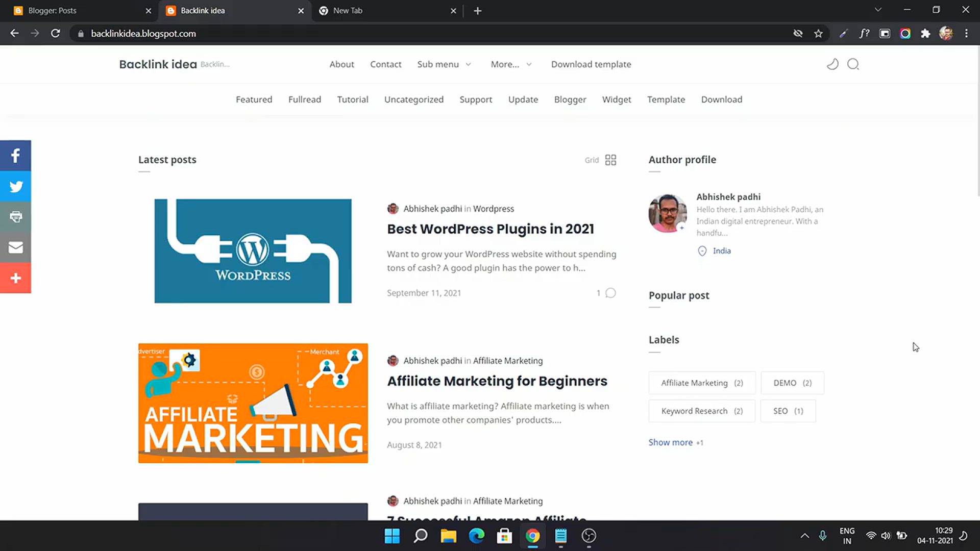Open the Windows Start menu
This screenshot has width=980, height=551.
392,536
